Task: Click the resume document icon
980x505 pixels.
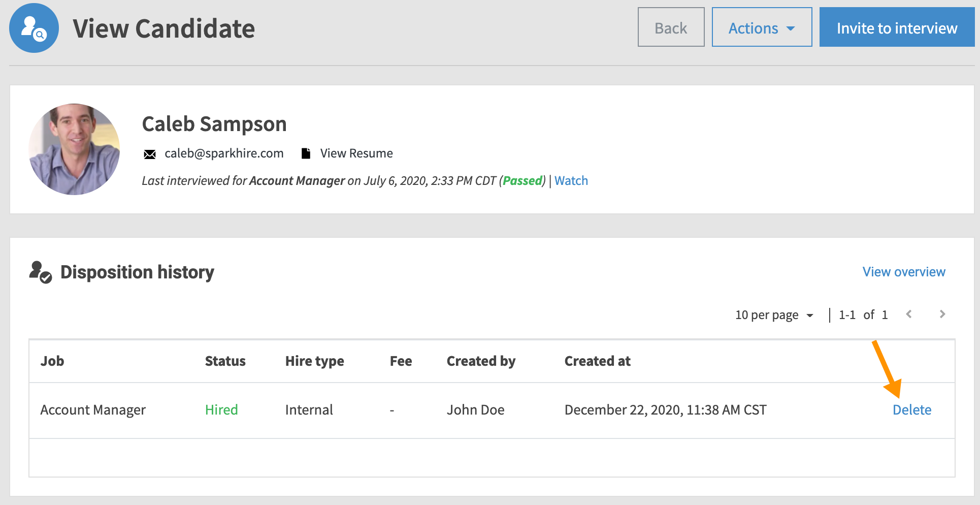Action: pos(306,153)
